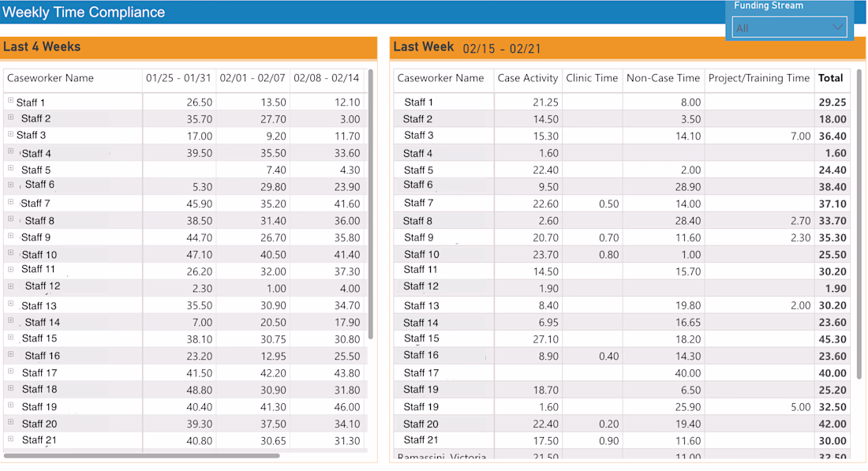Select the 7.00 Project/Training value for Staff 3

pos(800,136)
